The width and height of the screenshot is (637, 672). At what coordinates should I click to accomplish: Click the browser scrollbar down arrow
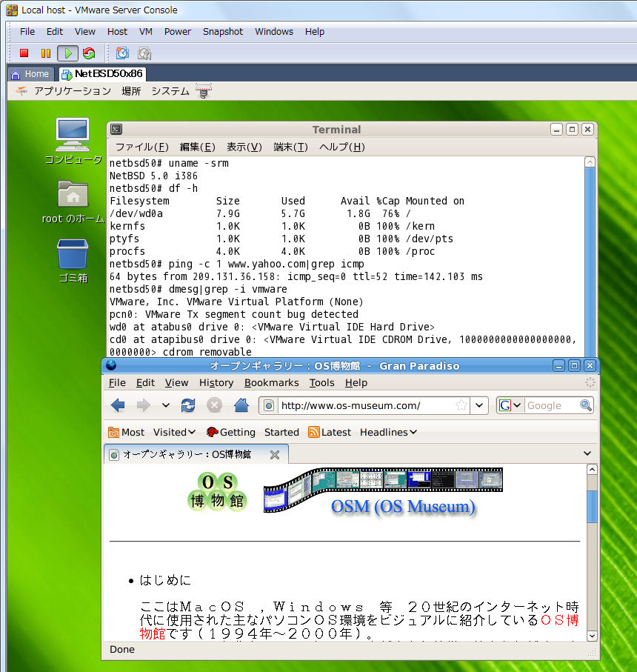(x=592, y=636)
